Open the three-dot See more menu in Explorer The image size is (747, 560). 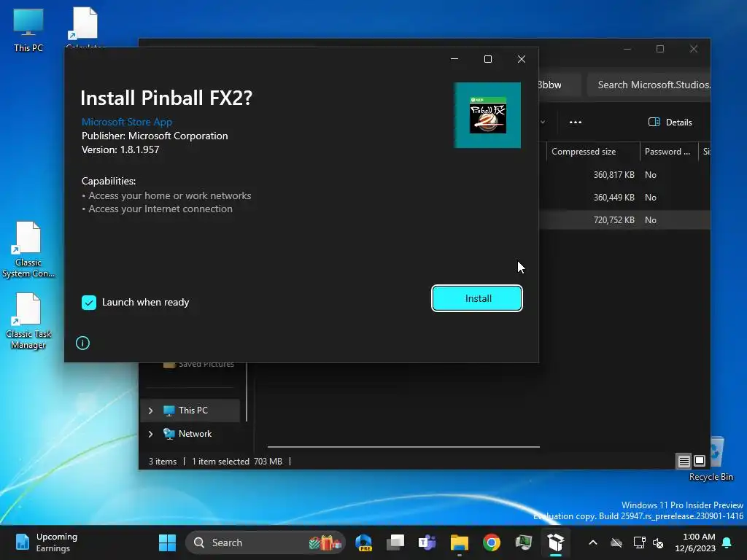coord(576,122)
